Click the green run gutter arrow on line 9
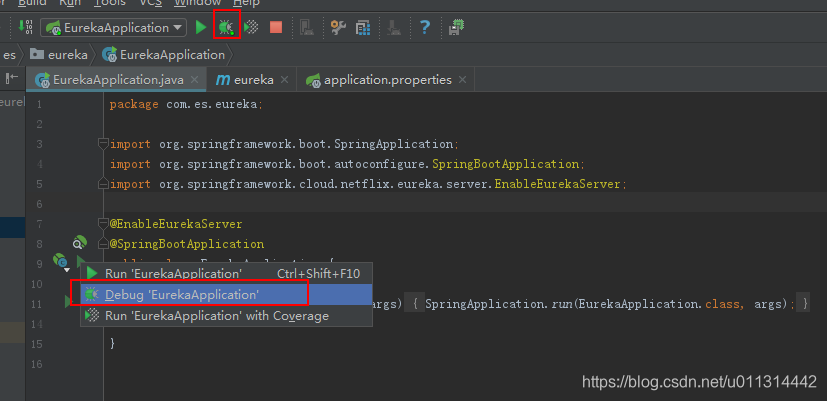 click(81, 261)
